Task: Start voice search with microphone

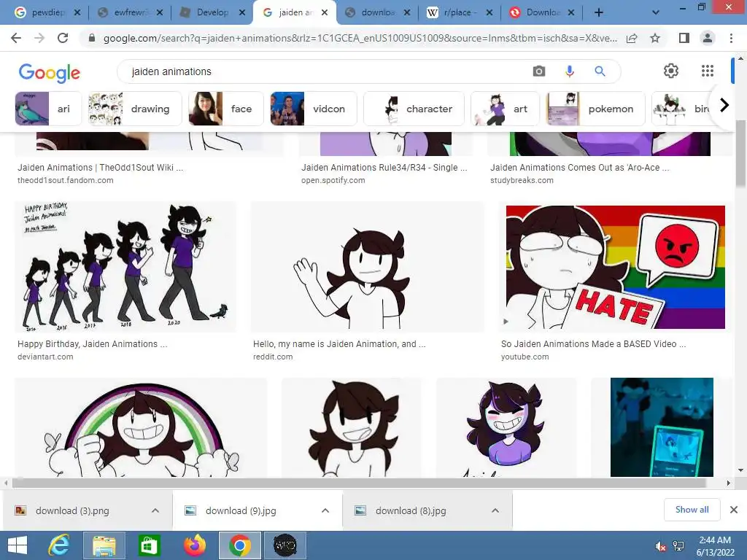Action: coord(569,71)
